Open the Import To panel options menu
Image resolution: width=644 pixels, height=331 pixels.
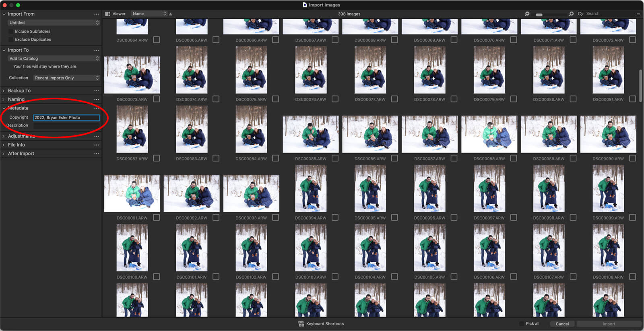click(x=97, y=50)
